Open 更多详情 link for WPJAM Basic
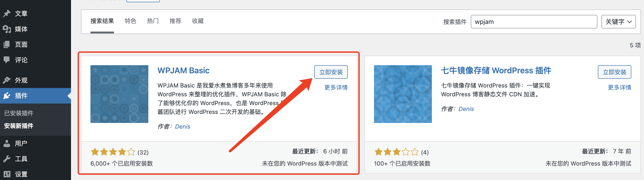The image size is (644, 180). click(x=336, y=88)
